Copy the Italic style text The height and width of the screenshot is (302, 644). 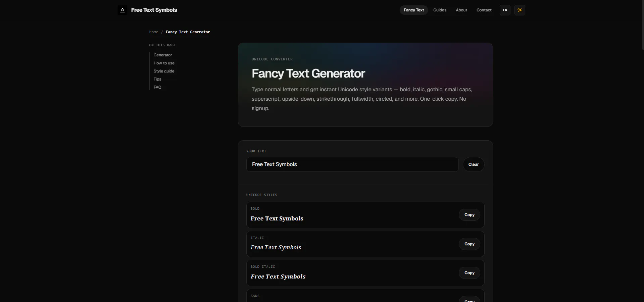coord(469,244)
